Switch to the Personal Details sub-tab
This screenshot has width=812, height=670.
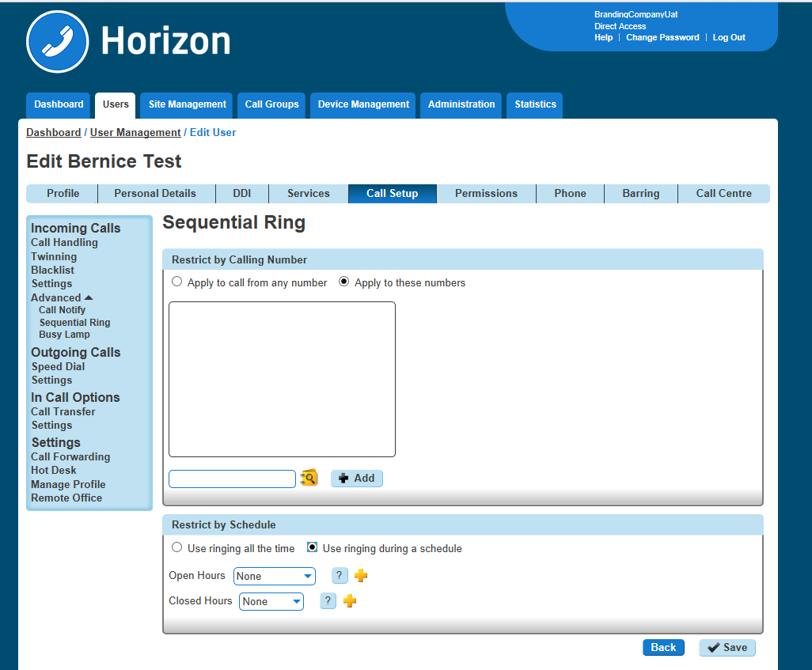click(x=155, y=194)
